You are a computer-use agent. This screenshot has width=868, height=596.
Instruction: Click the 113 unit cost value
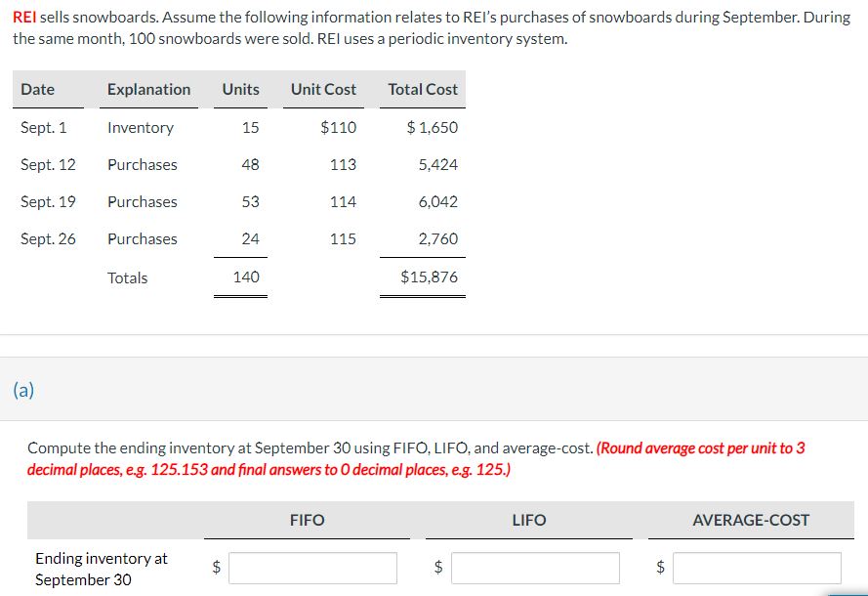[344, 164]
